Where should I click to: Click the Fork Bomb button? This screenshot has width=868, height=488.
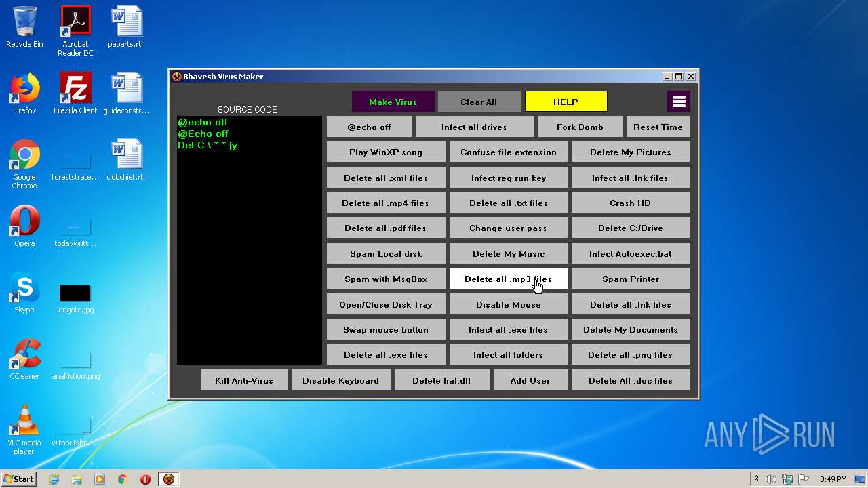[x=580, y=127]
